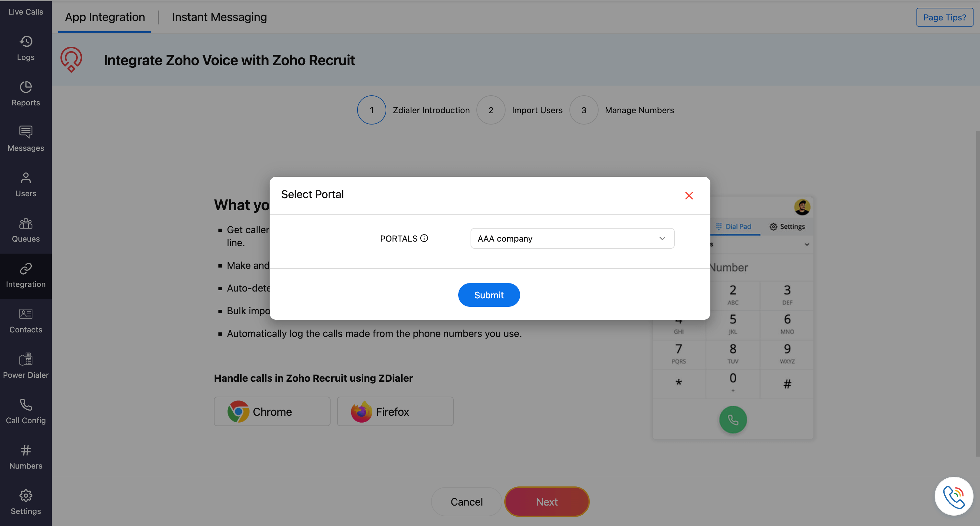Click the PORTALS info icon
Screen dimensions: 980x526
(x=424, y=238)
